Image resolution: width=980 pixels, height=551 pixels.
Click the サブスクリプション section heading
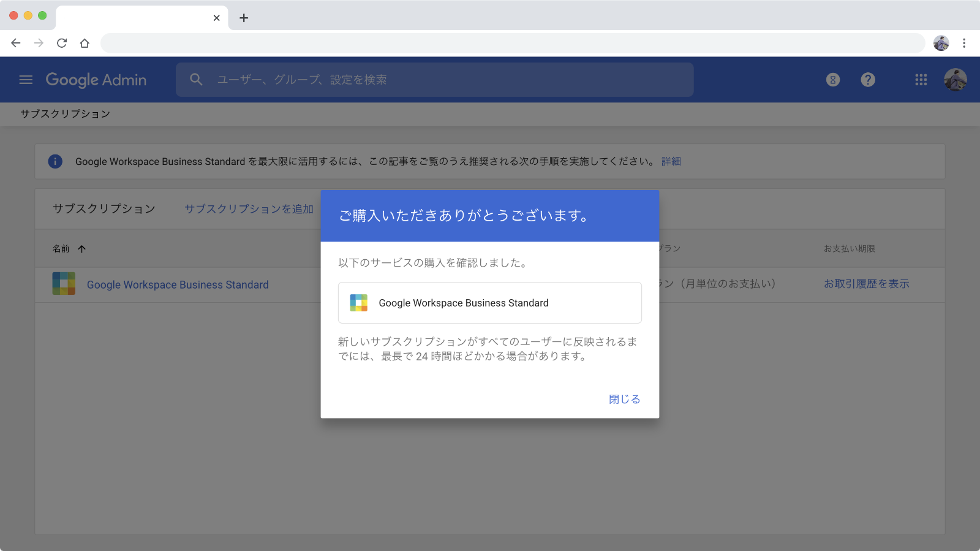pyautogui.click(x=104, y=209)
